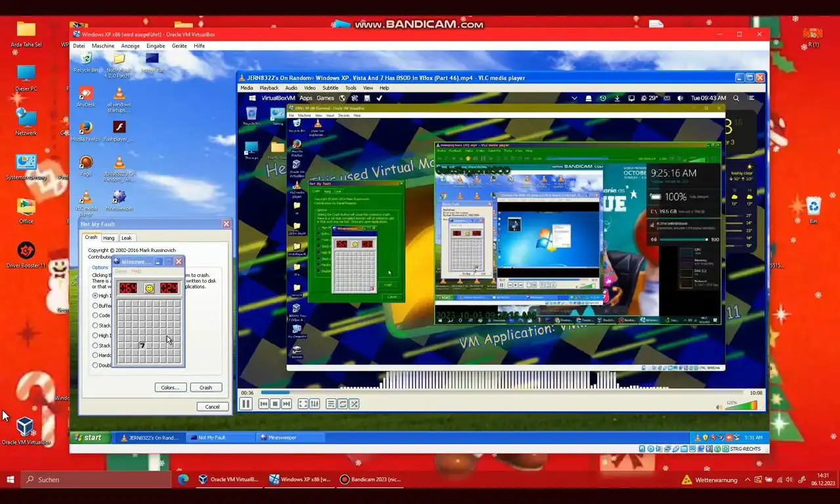Open Recycle Bin on XP desktop
The width and height of the screenshot is (840, 504).
pos(86,62)
